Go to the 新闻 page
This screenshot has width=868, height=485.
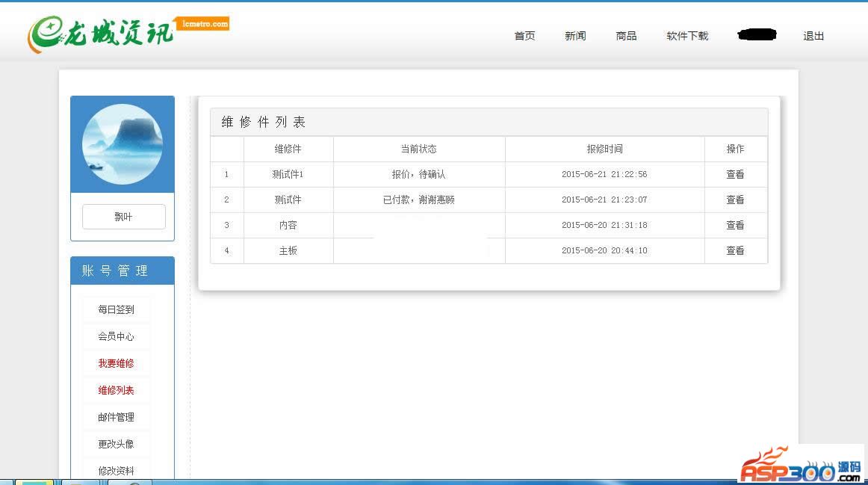pos(575,36)
